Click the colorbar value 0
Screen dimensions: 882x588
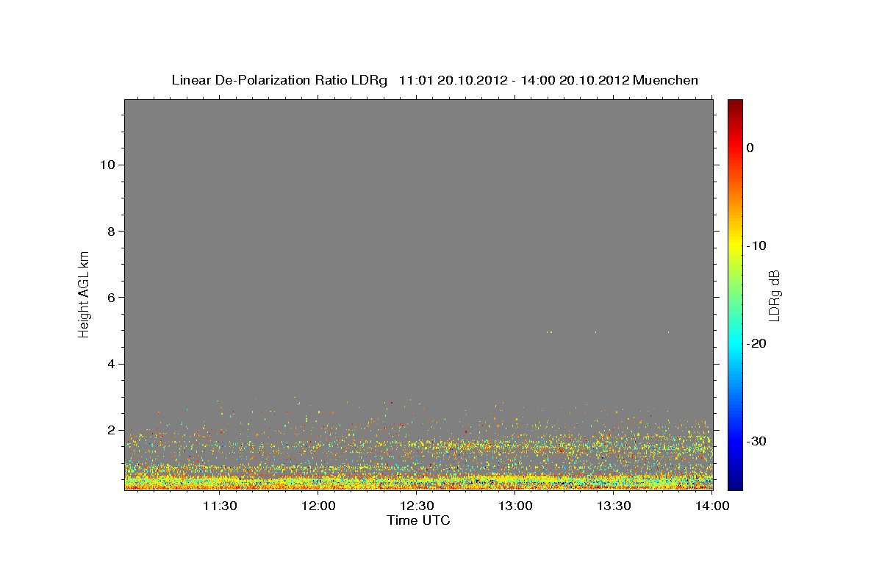coord(750,148)
